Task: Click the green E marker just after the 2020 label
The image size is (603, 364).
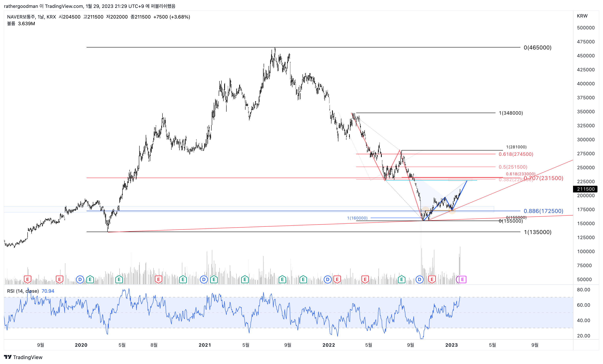Action: point(90,279)
